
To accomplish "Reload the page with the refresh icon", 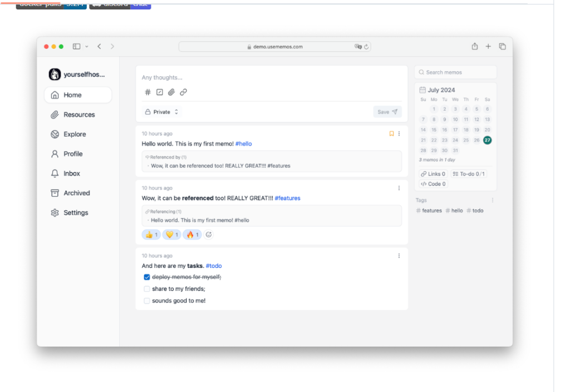I will click(366, 47).
